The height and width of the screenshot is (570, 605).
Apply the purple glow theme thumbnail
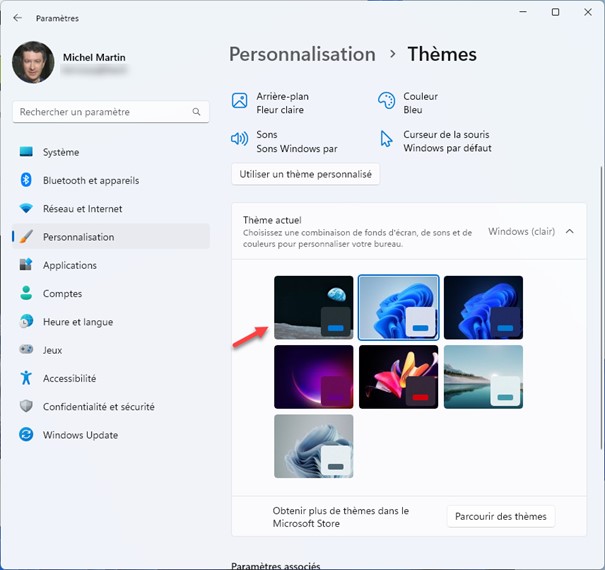pos(313,377)
